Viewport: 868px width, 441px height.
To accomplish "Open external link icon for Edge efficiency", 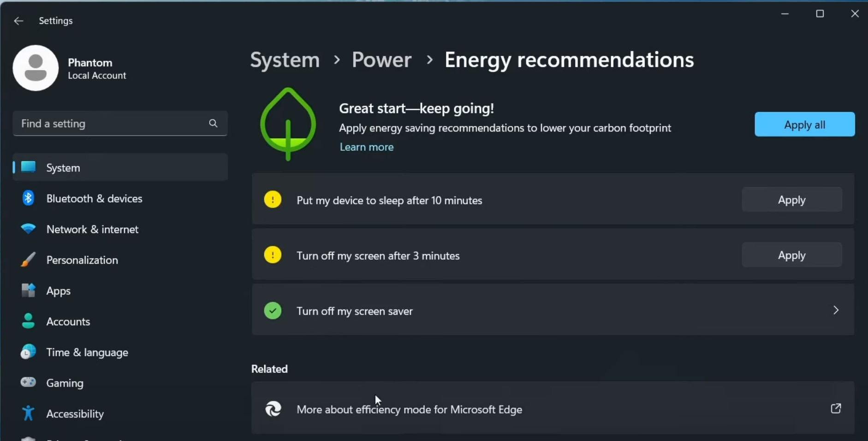I will coord(836,409).
